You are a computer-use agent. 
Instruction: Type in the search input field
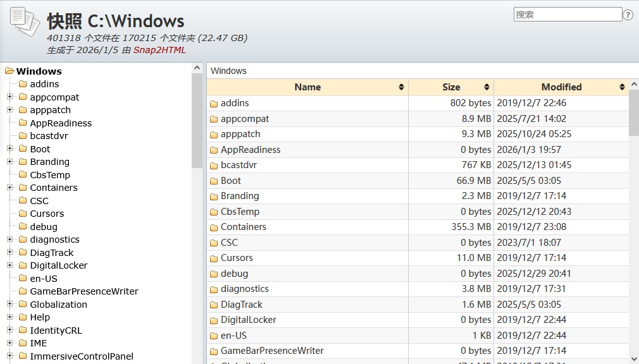568,15
